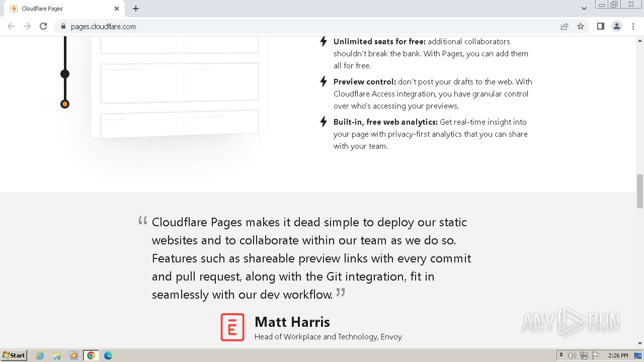Image resolution: width=644 pixels, height=362 pixels.
Task: Bookmark this page with star icon
Action: [581, 26]
